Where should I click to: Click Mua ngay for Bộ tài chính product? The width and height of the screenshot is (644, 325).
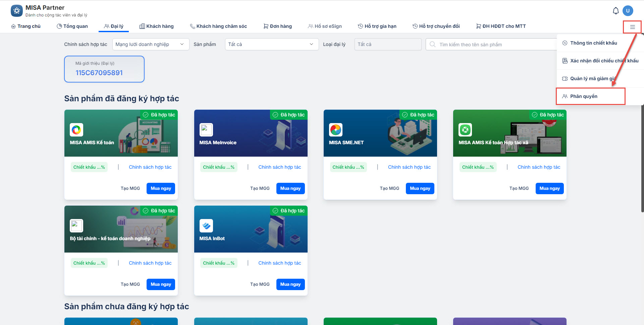point(161,284)
